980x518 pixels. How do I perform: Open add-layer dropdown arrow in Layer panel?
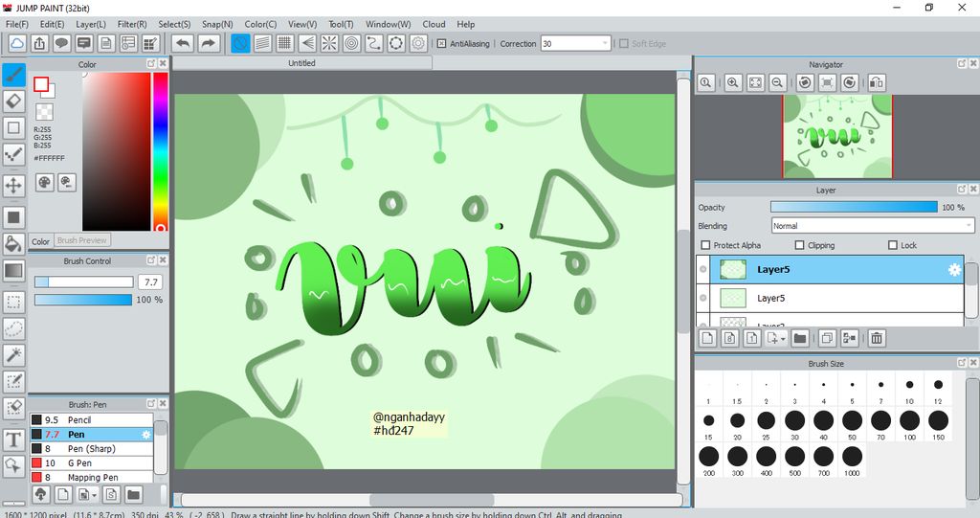click(x=783, y=338)
